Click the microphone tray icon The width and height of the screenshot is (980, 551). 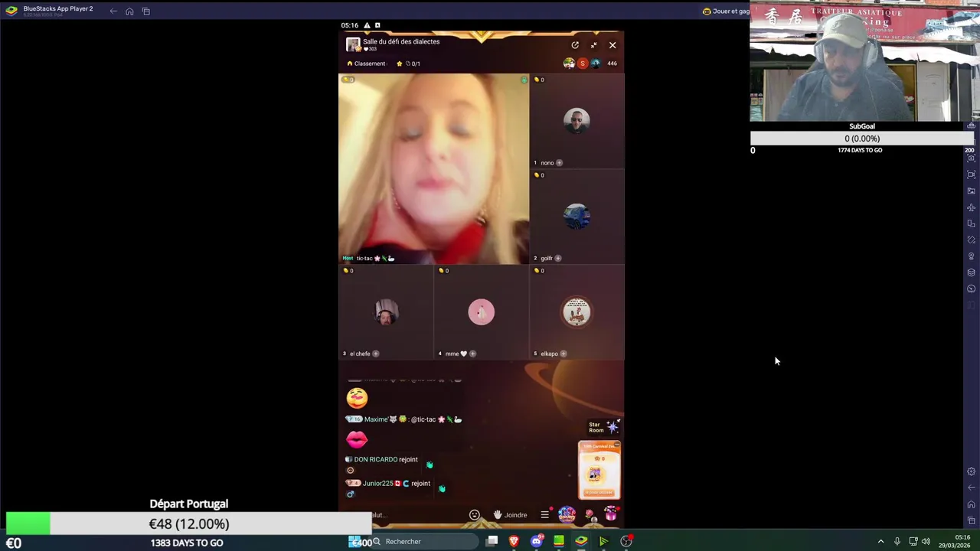point(897,542)
